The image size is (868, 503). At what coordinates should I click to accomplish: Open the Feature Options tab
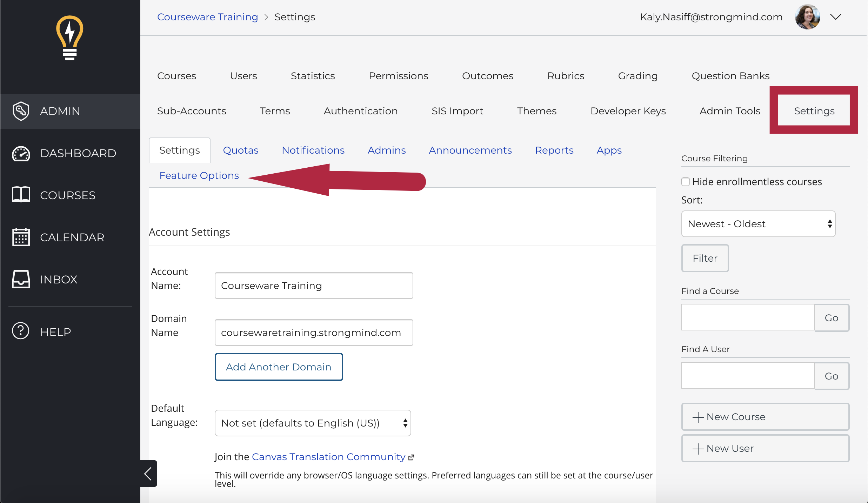point(199,175)
